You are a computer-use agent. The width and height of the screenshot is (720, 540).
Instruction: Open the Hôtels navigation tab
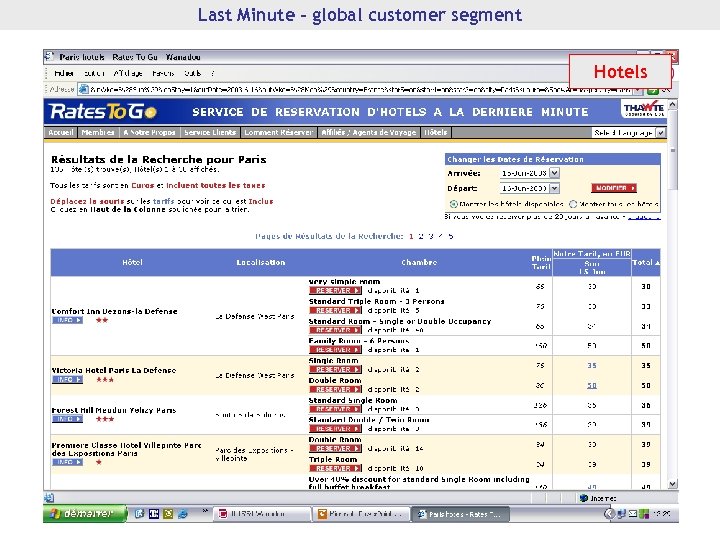(436, 132)
